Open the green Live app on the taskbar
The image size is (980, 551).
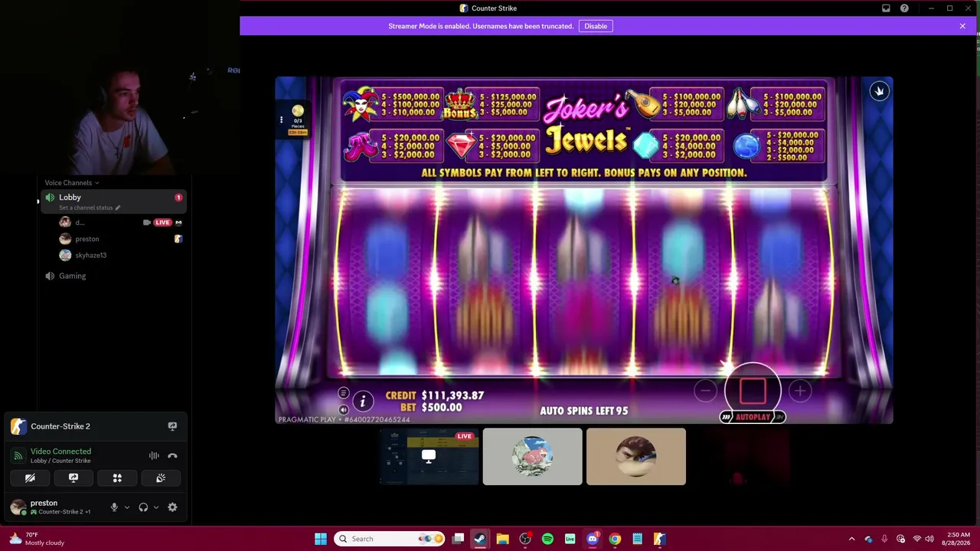point(570,539)
